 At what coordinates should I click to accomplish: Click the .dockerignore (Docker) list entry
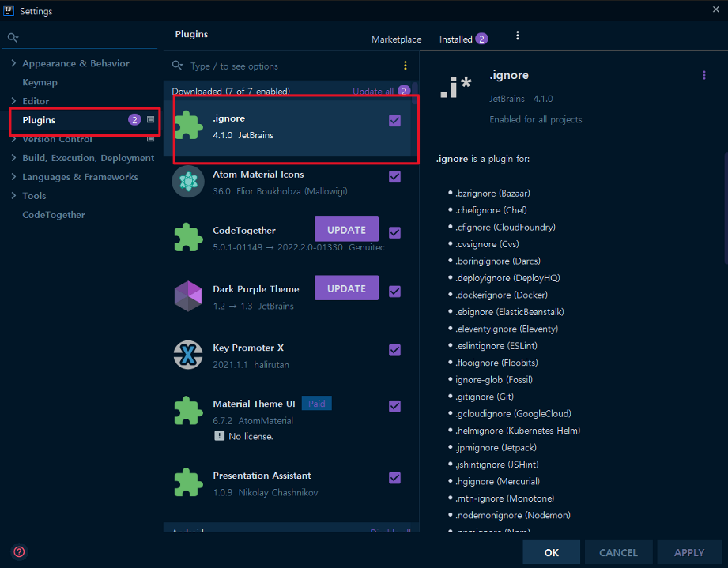tap(501, 295)
